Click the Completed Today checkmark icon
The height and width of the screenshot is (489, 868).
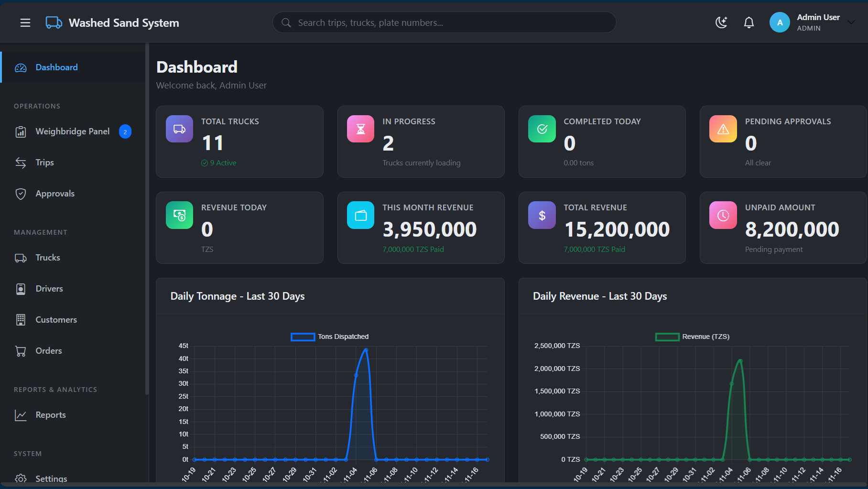542,129
